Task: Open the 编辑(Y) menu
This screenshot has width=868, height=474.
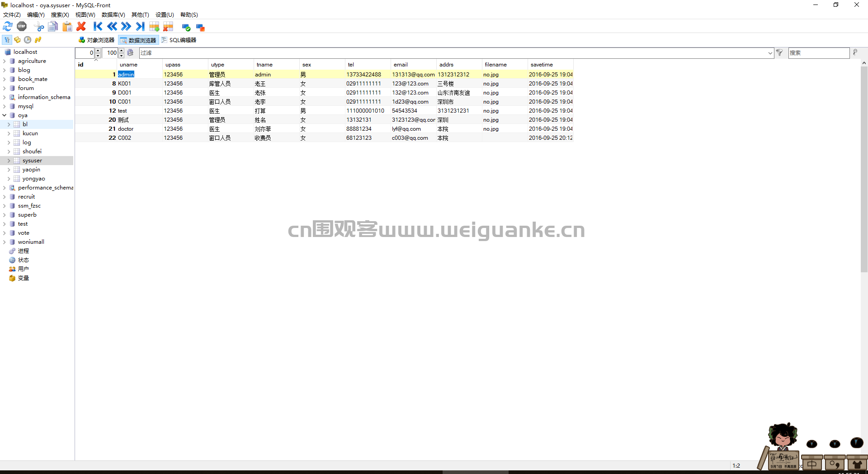Action: coord(36,14)
